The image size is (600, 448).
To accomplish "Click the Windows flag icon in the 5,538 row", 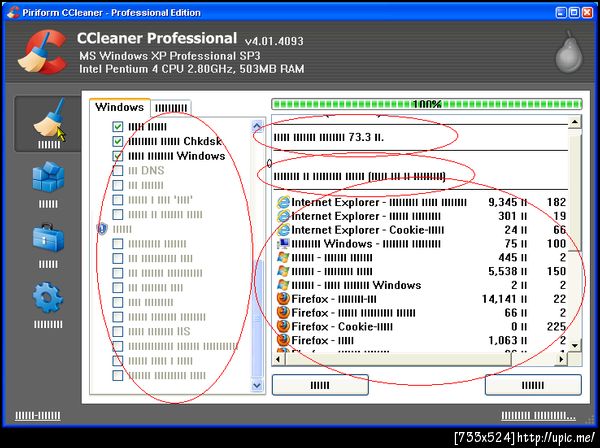I will point(283,271).
